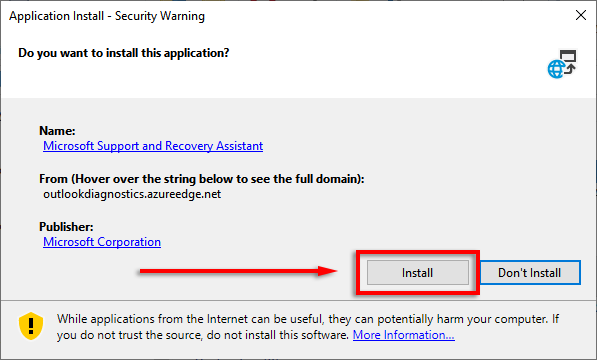This screenshot has height=360, width=597.
Task: Close the Security Warning dialog
Action: pos(581,15)
